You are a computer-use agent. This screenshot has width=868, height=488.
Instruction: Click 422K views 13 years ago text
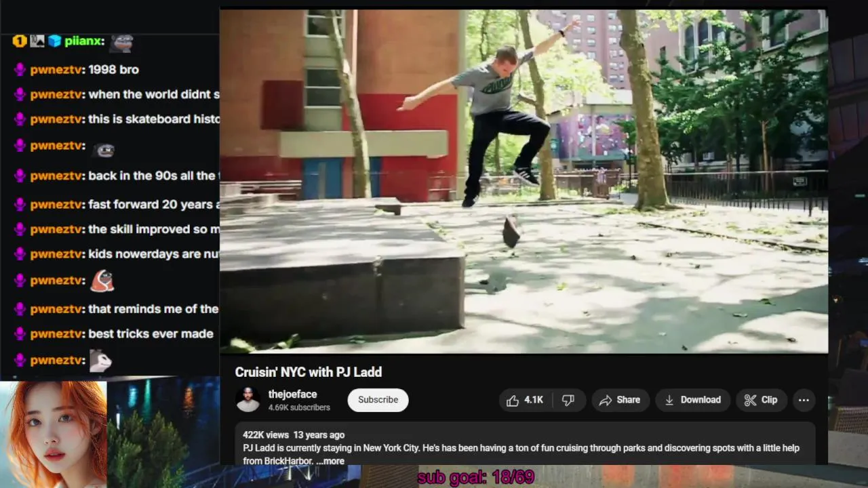point(294,435)
